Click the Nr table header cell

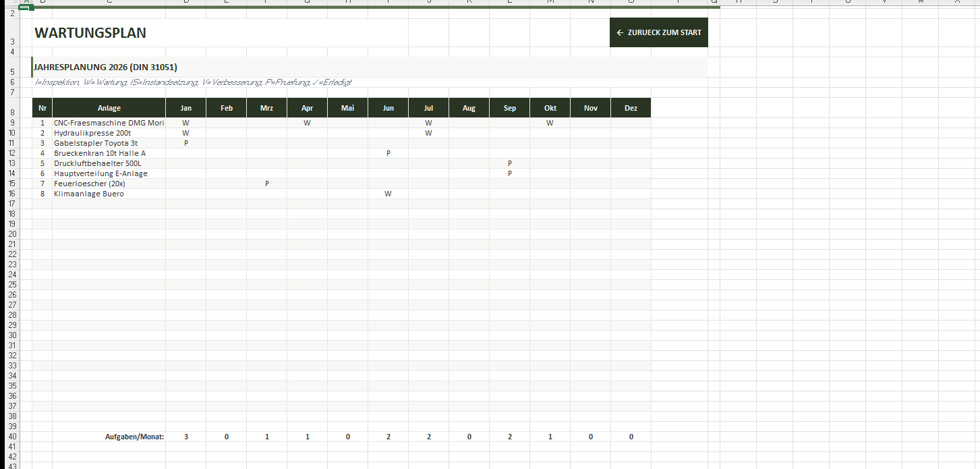pyautogui.click(x=42, y=108)
